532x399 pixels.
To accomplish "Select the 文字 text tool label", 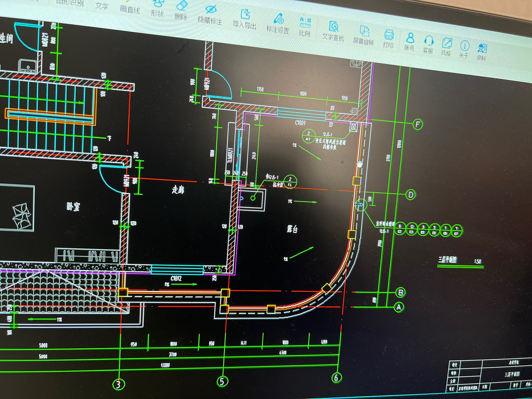I will (x=102, y=6).
